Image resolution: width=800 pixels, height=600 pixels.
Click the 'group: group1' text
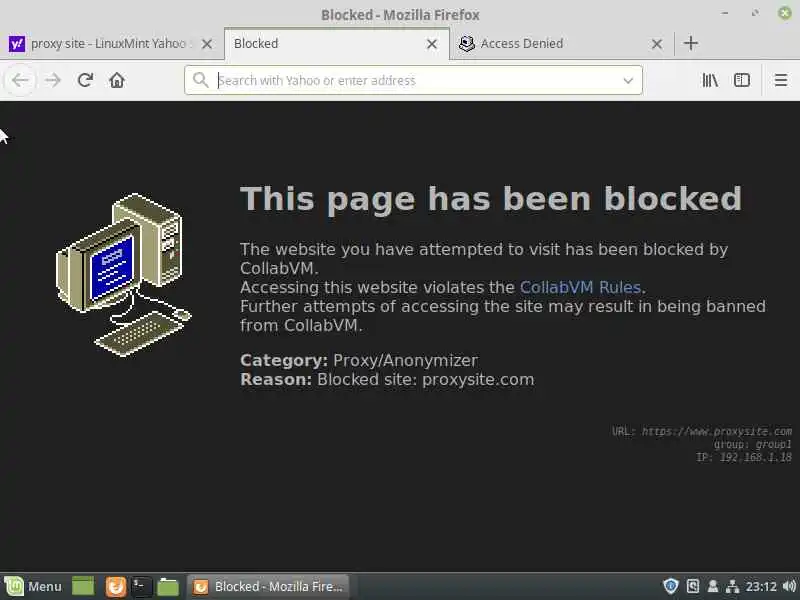753,444
